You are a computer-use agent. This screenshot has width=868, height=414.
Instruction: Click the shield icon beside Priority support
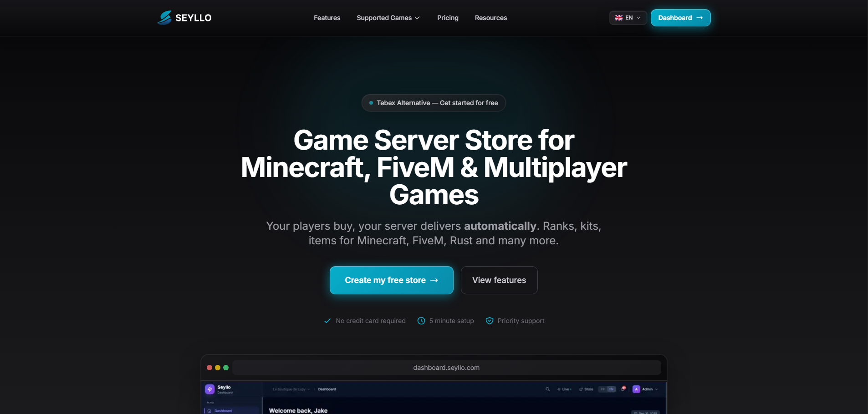(x=490, y=321)
